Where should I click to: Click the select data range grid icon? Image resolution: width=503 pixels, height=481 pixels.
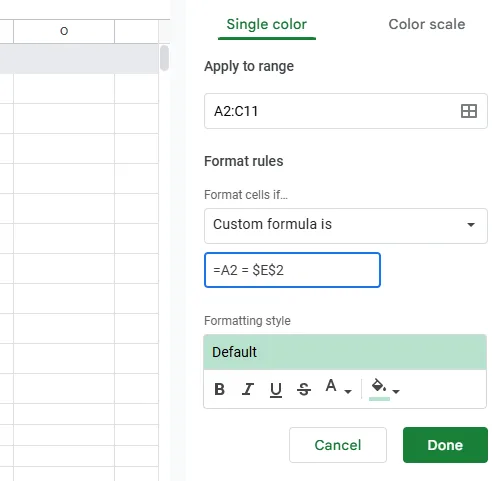click(x=469, y=111)
